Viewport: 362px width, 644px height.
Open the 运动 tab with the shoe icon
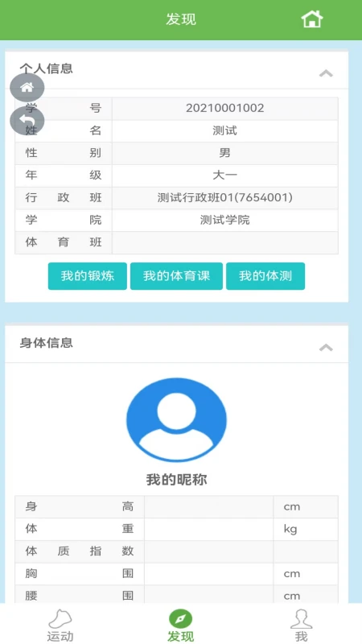(x=60, y=625)
